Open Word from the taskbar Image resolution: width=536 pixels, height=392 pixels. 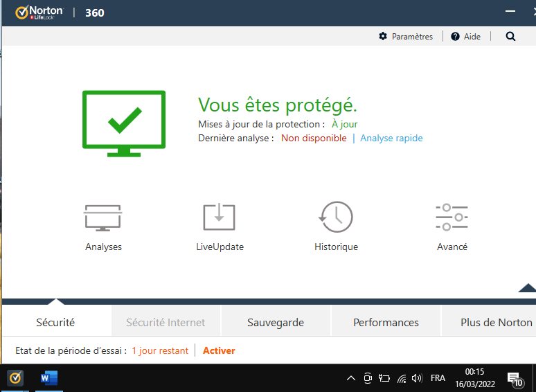[x=49, y=378]
